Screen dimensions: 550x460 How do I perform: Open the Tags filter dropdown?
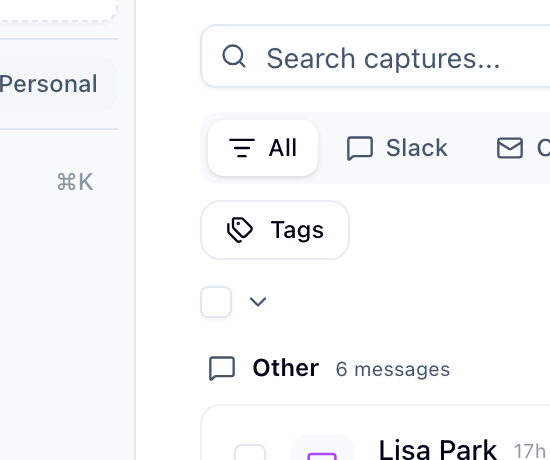(275, 230)
